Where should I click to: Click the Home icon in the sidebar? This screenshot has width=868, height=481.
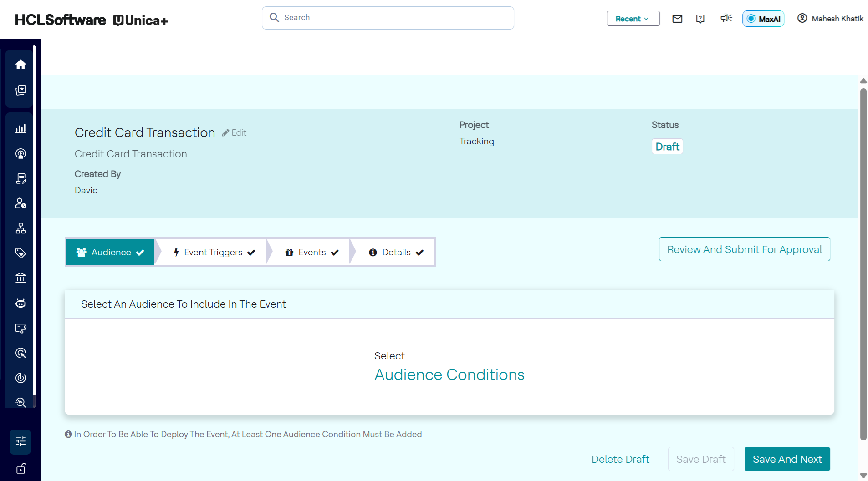click(x=20, y=65)
